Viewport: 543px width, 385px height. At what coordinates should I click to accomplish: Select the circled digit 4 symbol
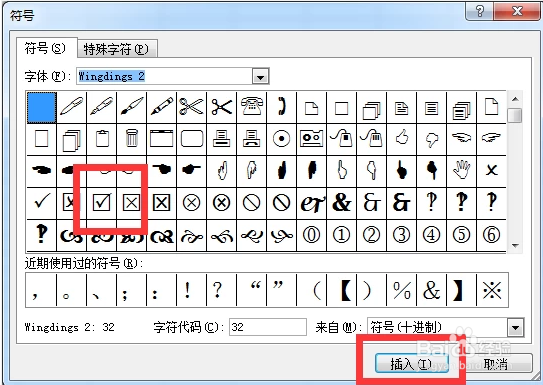click(x=432, y=235)
